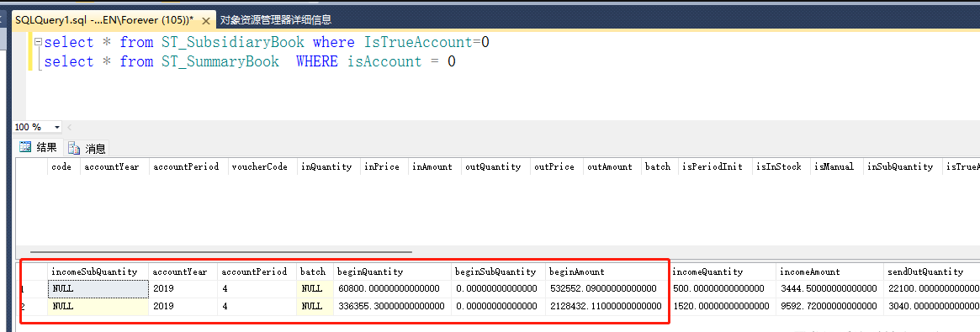The height and width of the screenshot is (332, 980).
Task: Click the outQuantity column header
Action: 495,166
